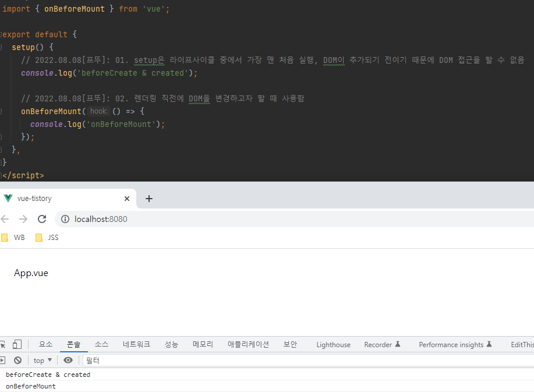534x392 pixels.
Task: Create a live expression with eye icon
Action: pyautogui.click(x=68, y=361)
